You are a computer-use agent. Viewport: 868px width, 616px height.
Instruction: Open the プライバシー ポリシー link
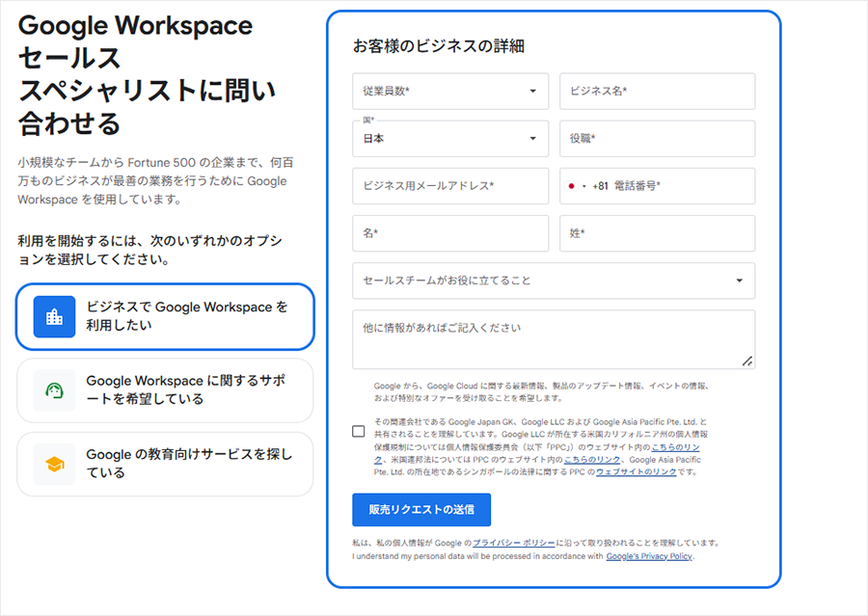[x=513, y=544]
